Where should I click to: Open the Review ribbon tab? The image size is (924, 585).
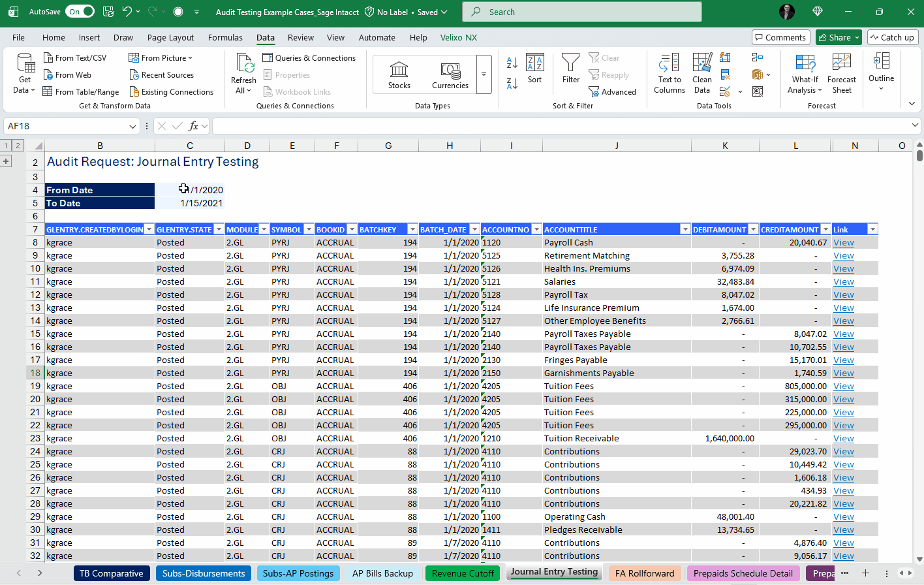point(301,37)
